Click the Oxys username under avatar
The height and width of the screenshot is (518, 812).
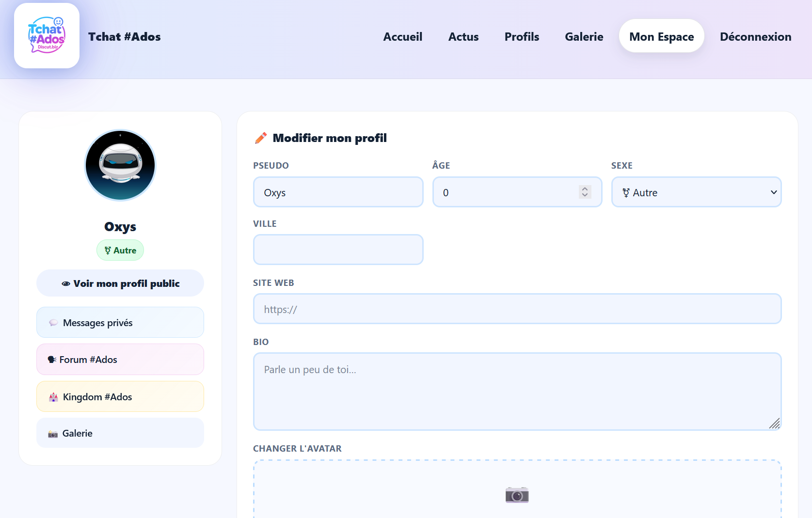(x=120, y=227)
